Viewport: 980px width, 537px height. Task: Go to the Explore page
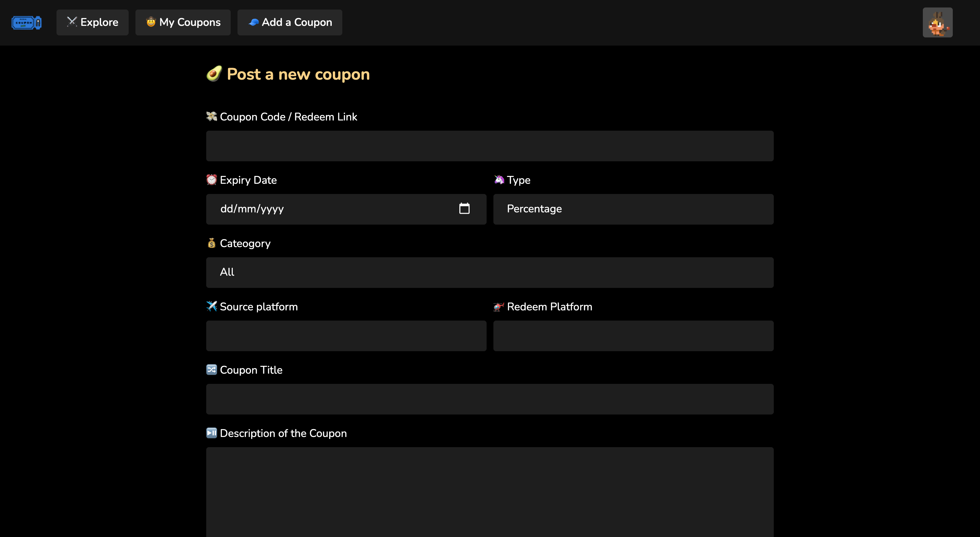click(x=93, y=22)
